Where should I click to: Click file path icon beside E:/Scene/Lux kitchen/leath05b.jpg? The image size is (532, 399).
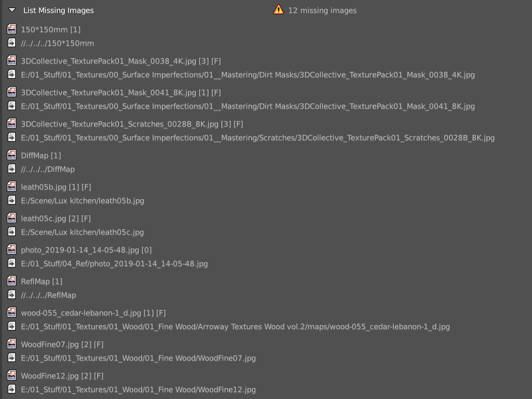tap(12, 200)
